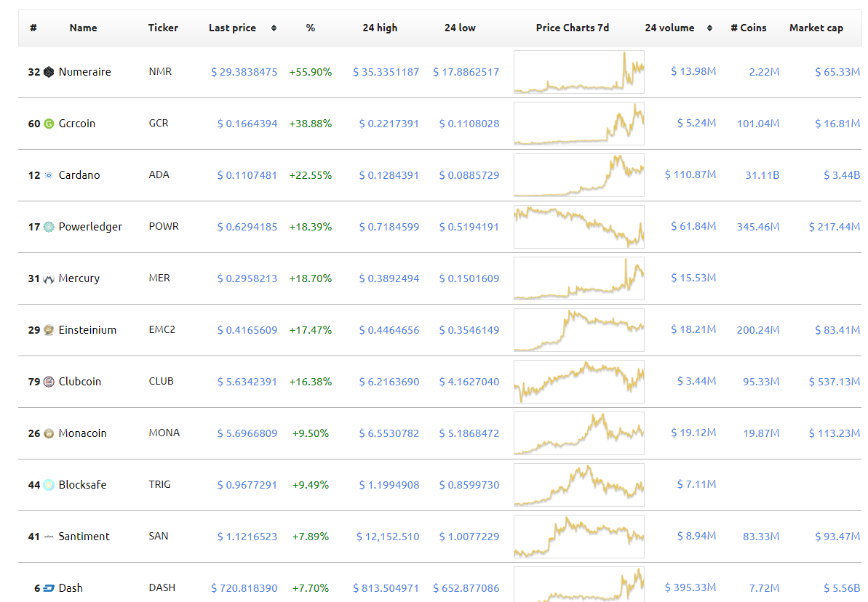
Task: Open the Einsteinium 7d price chart
Action: tap(579, 330)
